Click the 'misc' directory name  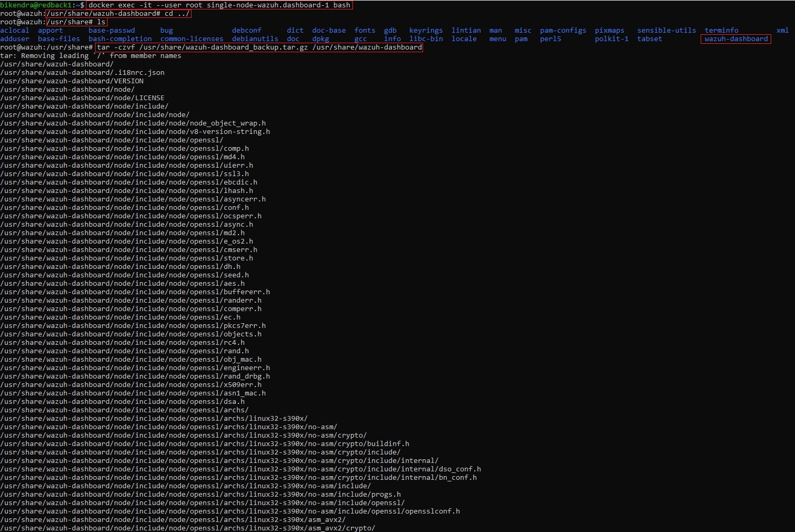(523, 30)
